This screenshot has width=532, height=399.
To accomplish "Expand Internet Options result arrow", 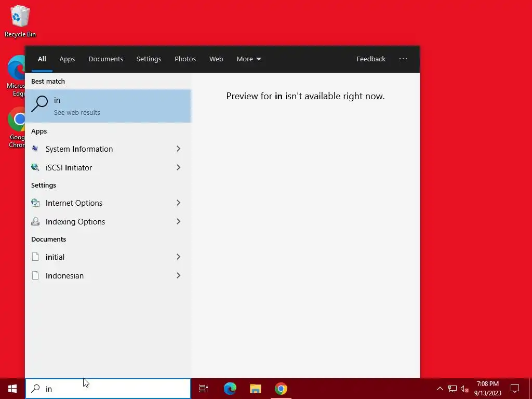I will pos(178,203).
